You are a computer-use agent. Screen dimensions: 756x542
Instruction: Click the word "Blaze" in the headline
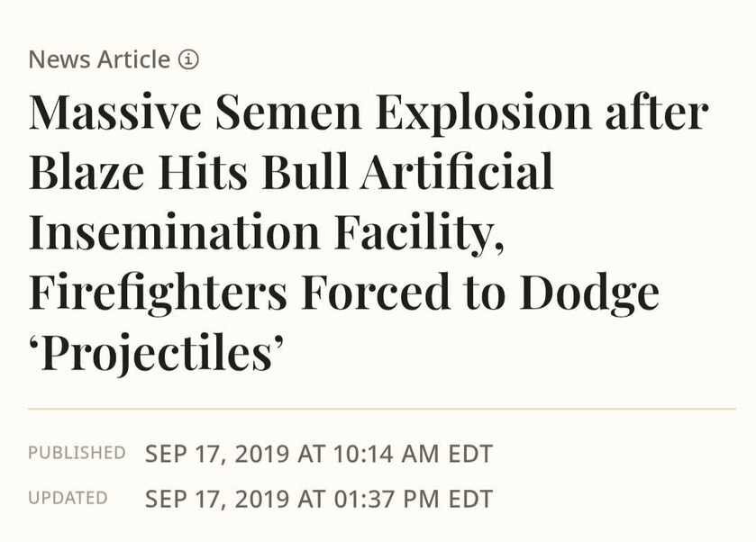(x=87, y=171)
